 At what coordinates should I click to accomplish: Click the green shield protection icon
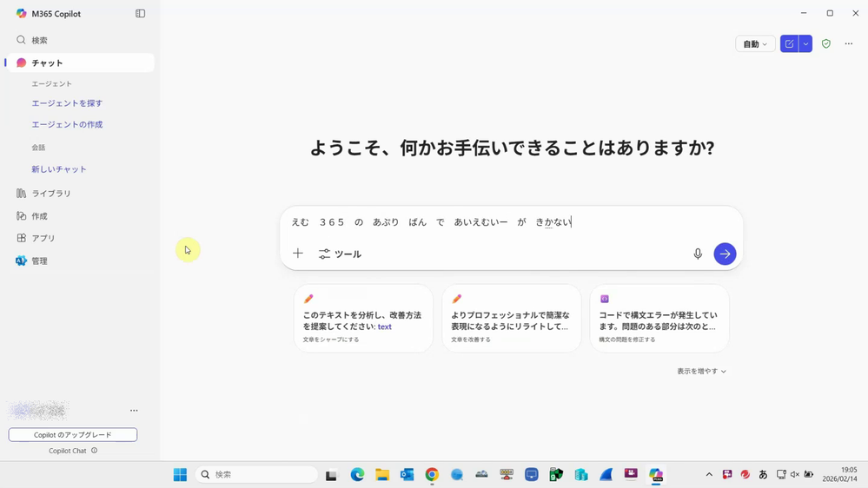click(826, 43)
